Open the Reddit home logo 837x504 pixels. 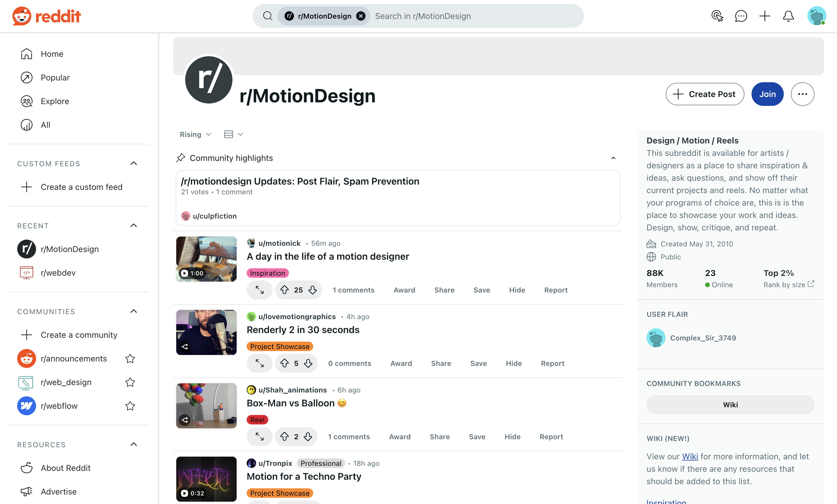46,16
